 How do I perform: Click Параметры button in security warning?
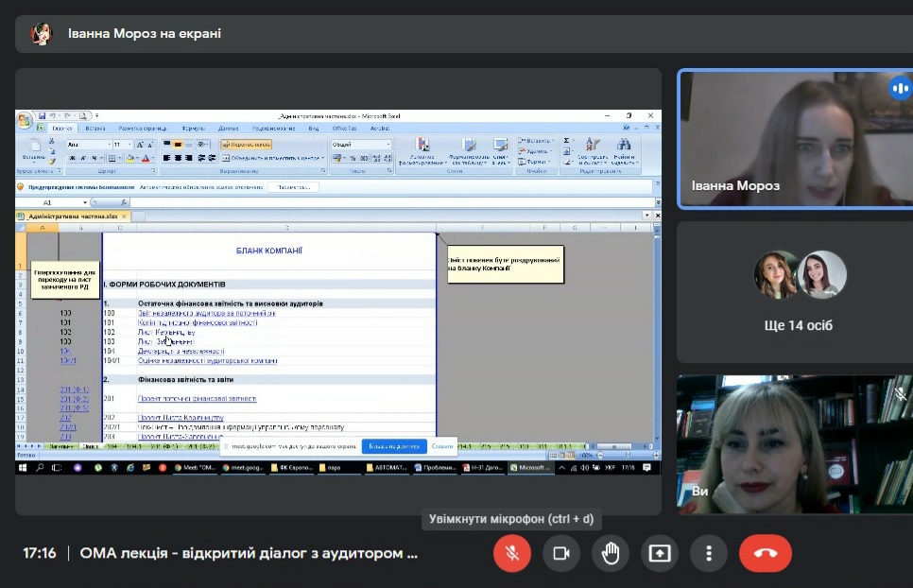tap(293, 187)
